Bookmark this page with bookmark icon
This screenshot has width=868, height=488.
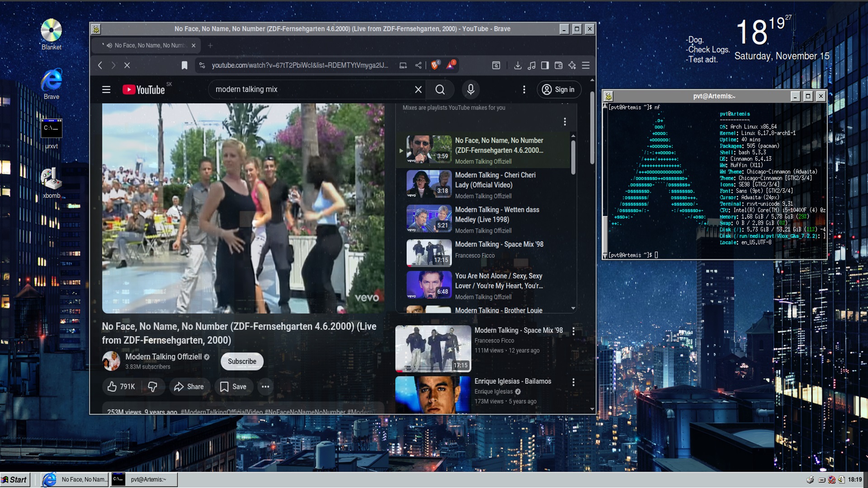point(184,66)
